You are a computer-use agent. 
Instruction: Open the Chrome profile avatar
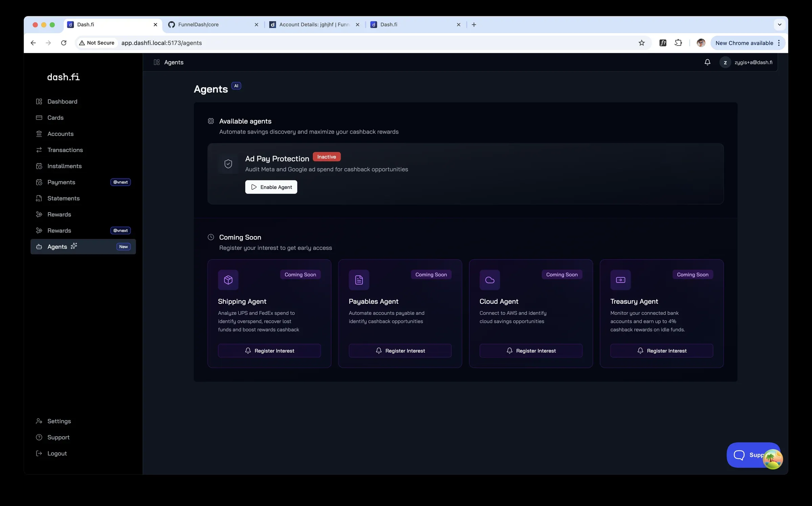coord(701,43)
